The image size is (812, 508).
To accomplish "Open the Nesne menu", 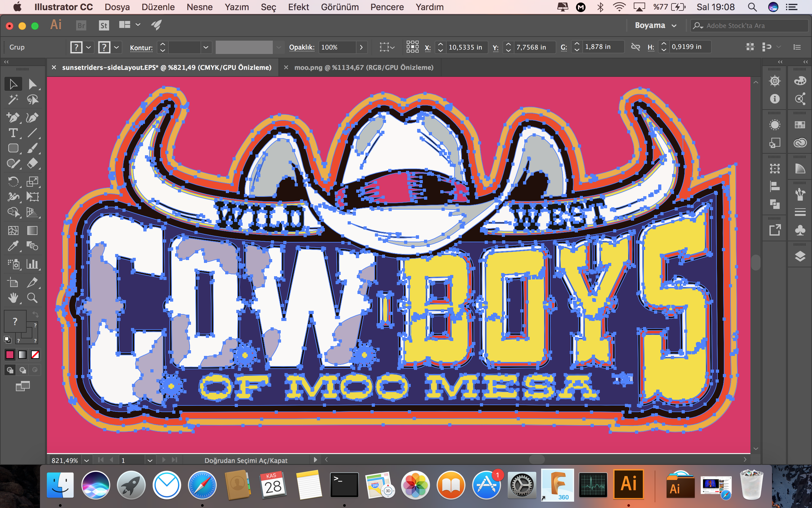I will coord(200,7).
